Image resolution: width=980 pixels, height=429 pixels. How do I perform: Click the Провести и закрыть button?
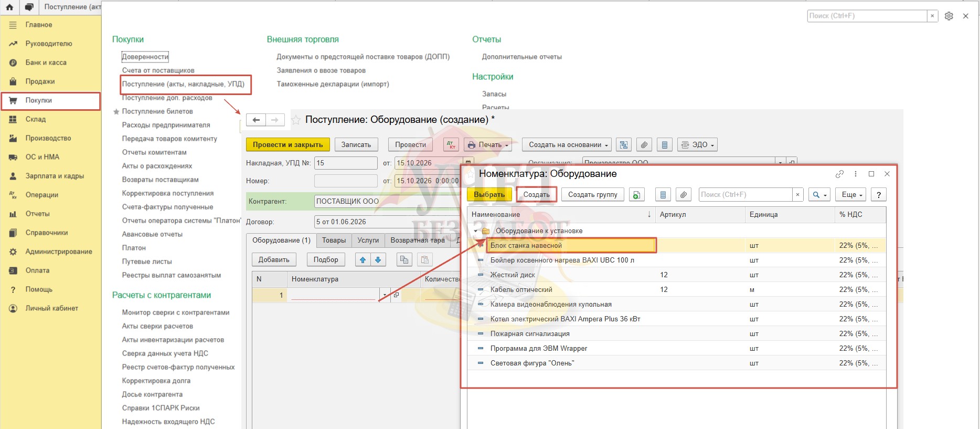(x=288, y=145)
